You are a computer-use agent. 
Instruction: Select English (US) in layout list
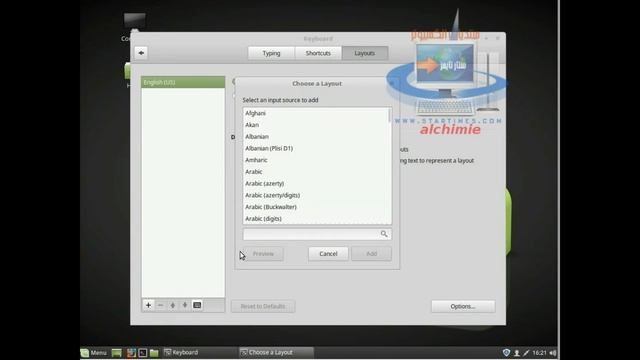183,82
